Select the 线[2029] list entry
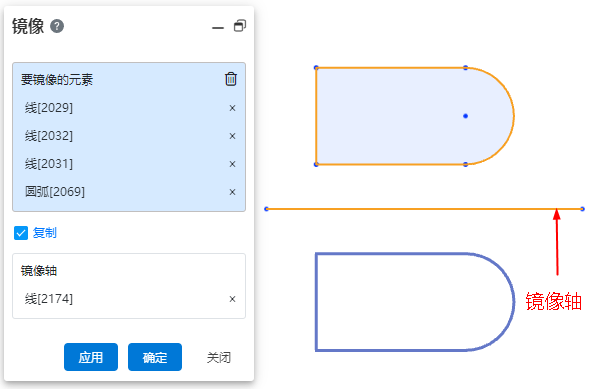Viewport: 590px width, 389px height. (129, 108)
